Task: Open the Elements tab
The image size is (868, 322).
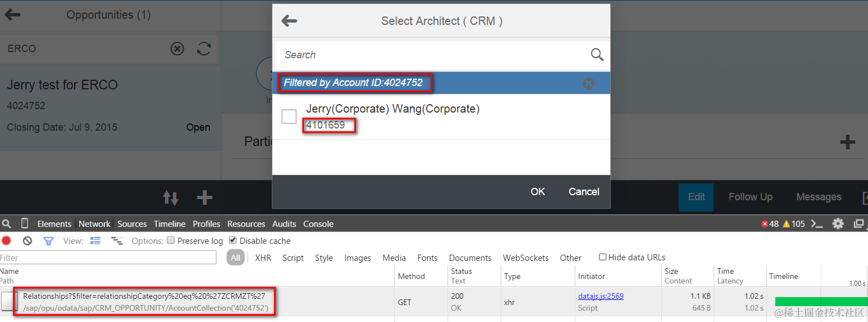Action: (54, 224)
